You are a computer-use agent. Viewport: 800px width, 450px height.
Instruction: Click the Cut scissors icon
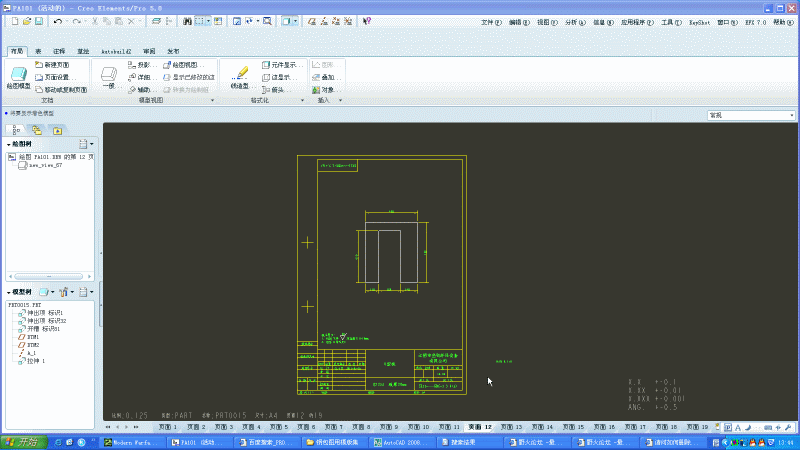point(95,21)
